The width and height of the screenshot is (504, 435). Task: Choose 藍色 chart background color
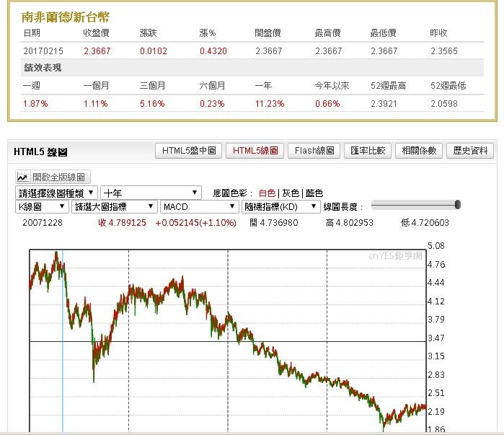(314, 193)
